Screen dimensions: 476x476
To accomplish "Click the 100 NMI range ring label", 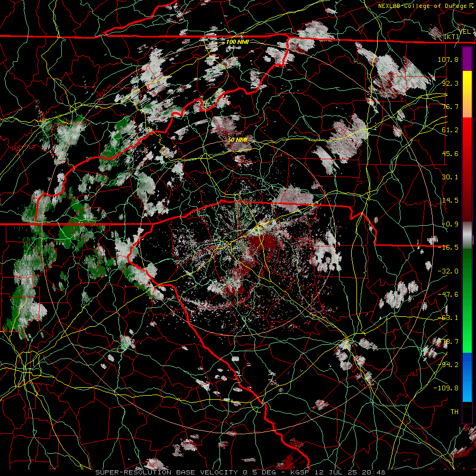I will [237, 42].
